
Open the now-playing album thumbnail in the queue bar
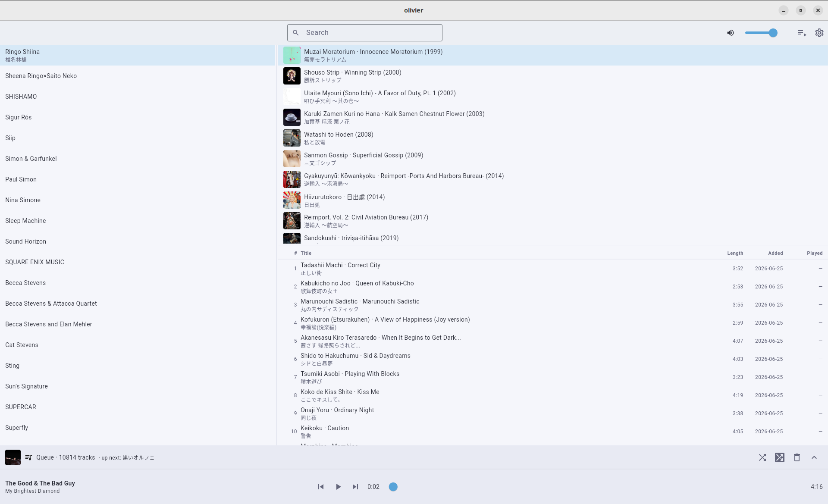(13, 457)
